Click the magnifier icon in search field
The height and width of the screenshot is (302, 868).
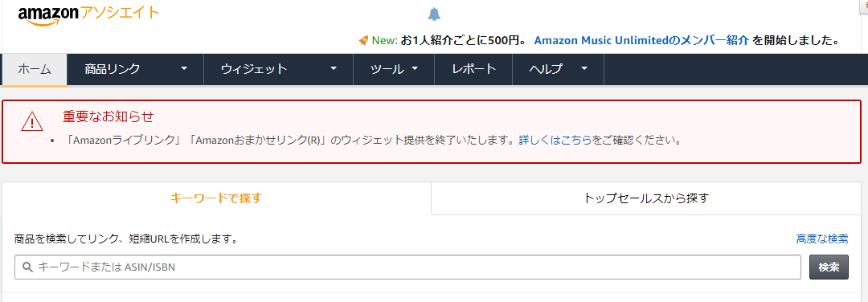[x=27, y=267]
